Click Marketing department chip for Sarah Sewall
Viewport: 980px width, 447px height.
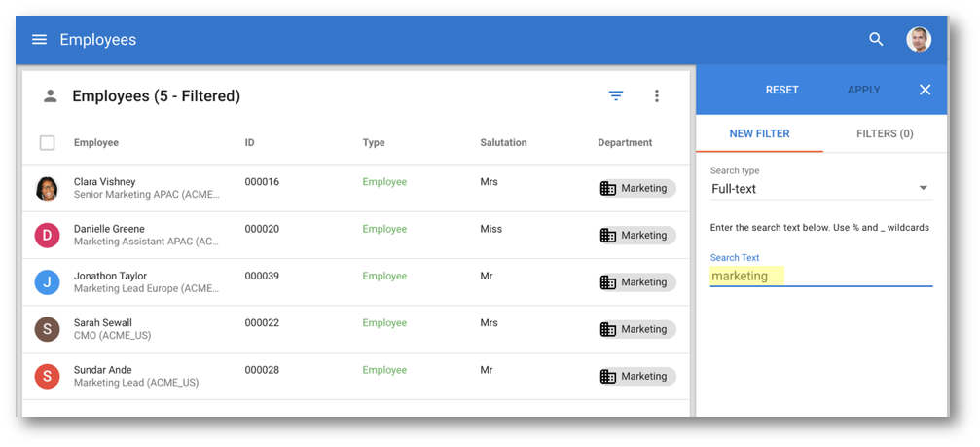(x=636, y=329)
